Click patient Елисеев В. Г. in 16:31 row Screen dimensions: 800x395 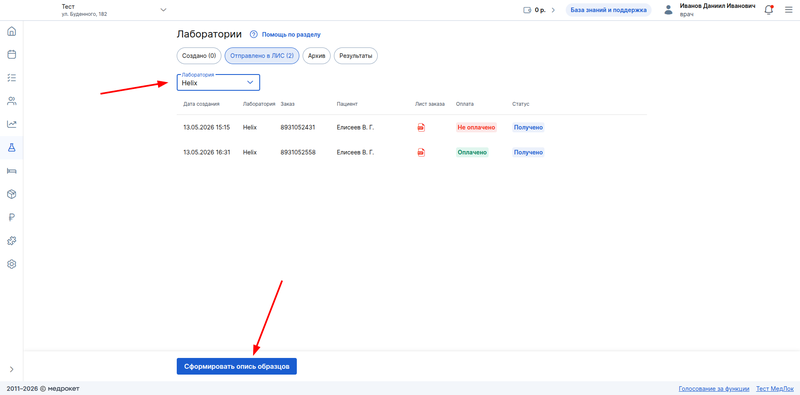click(355, 152)
